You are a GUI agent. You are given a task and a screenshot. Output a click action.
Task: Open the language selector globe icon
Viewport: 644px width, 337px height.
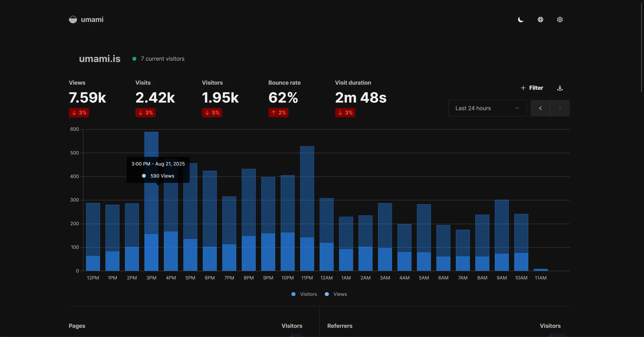point(540,19)
